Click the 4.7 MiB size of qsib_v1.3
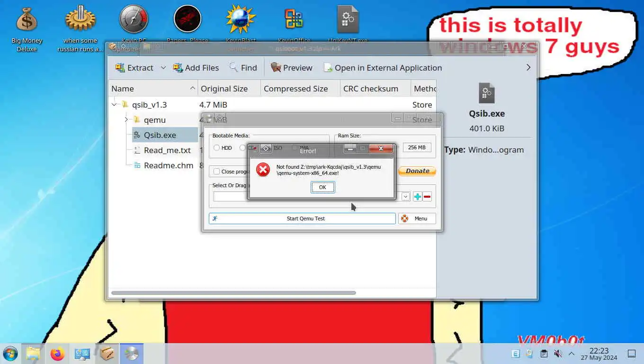Viewport: 644px width, 364px height. (213, 105)
